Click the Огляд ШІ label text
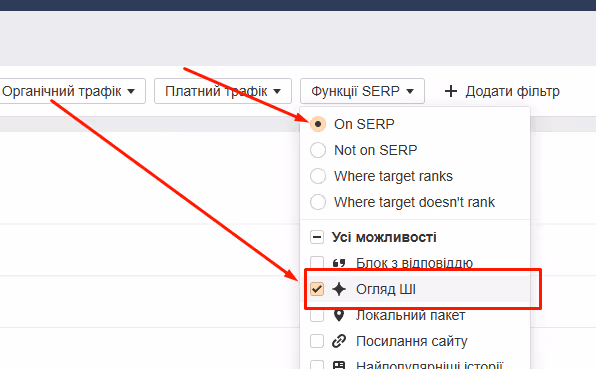596x369 pixels. pyautogui.click(x=386, y=290)
